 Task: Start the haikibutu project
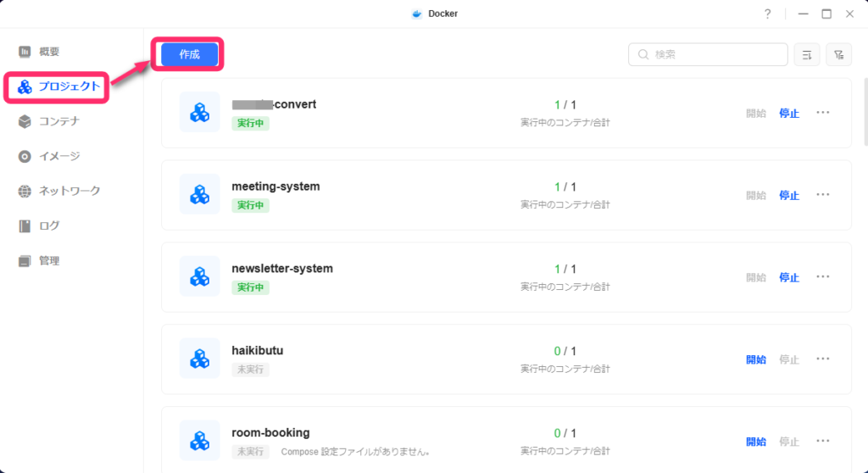(755, 359)
